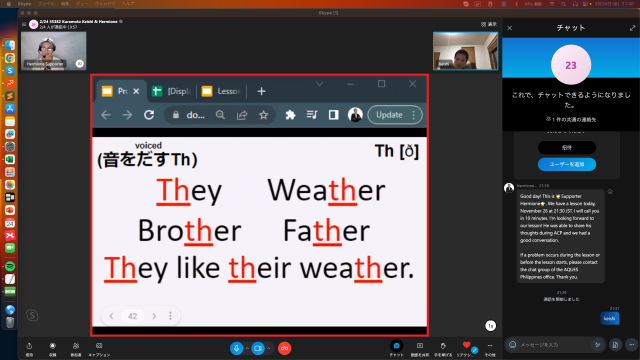This screenshot has height=360, width=640.
Task: Open the 表示 view layout menu
Action: 489,24
